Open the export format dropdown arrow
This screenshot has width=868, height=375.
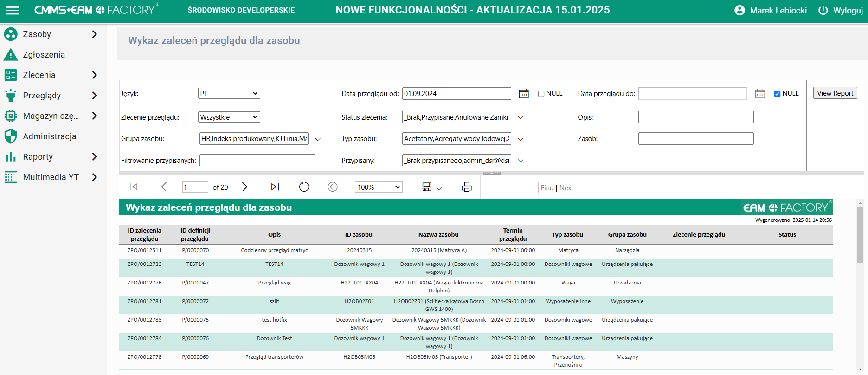439,188
